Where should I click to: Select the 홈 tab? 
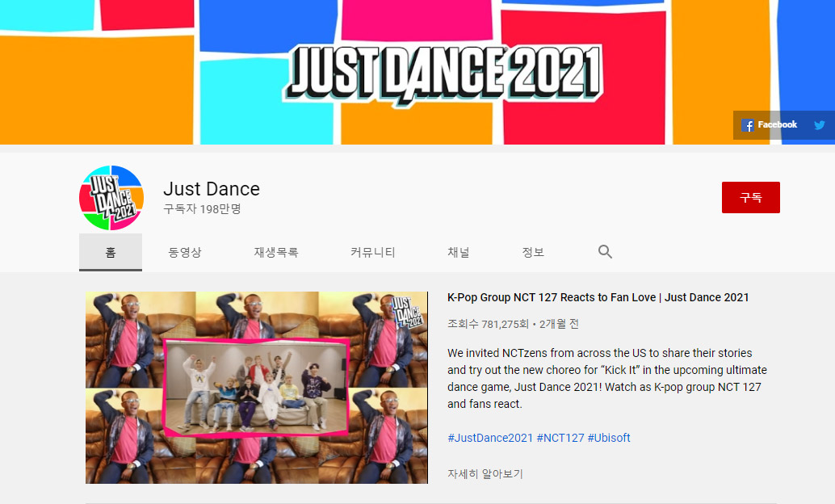111,252
